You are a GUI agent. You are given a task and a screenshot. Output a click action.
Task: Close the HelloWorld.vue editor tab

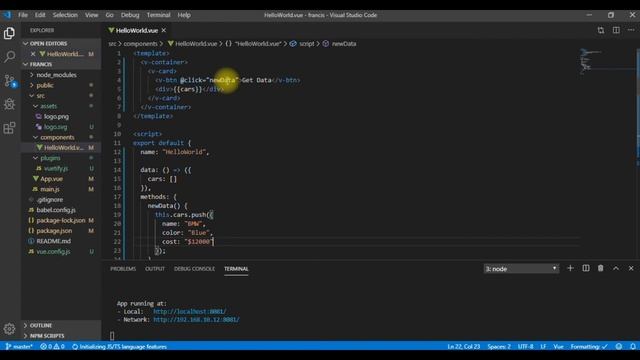click(164, 30)
